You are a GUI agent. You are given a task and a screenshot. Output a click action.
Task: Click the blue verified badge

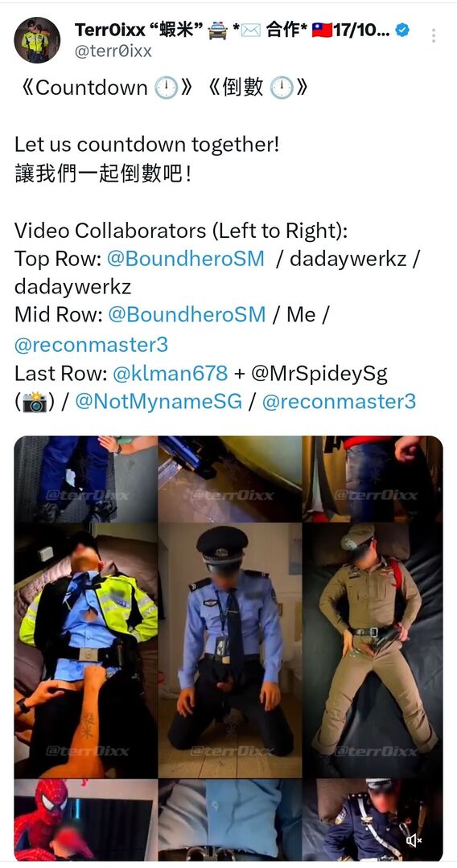(x=403, y=30)
